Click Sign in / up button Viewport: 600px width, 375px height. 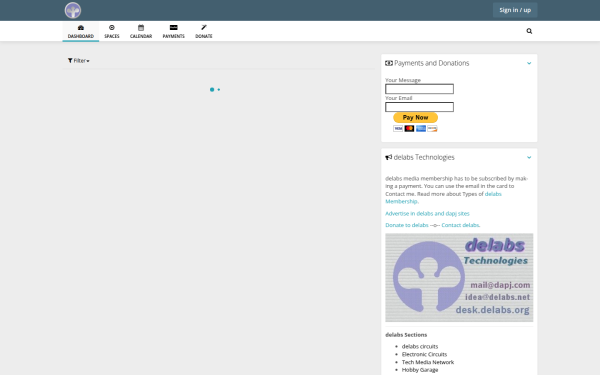pyautogui.click(x=515, y=10)
